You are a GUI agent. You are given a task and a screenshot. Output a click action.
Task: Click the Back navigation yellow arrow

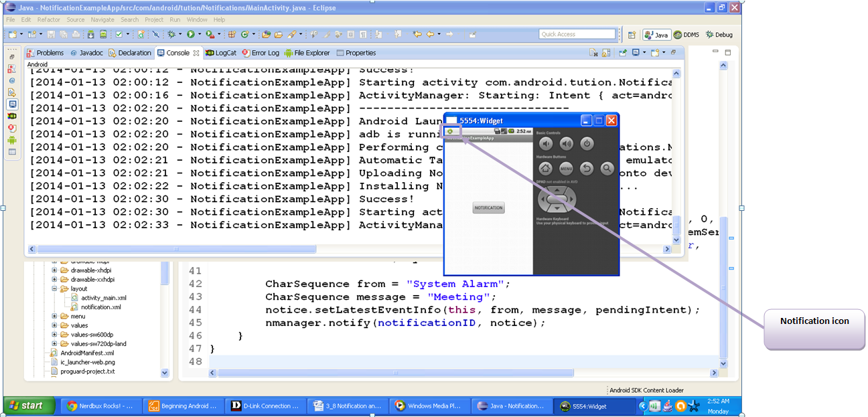431,34
